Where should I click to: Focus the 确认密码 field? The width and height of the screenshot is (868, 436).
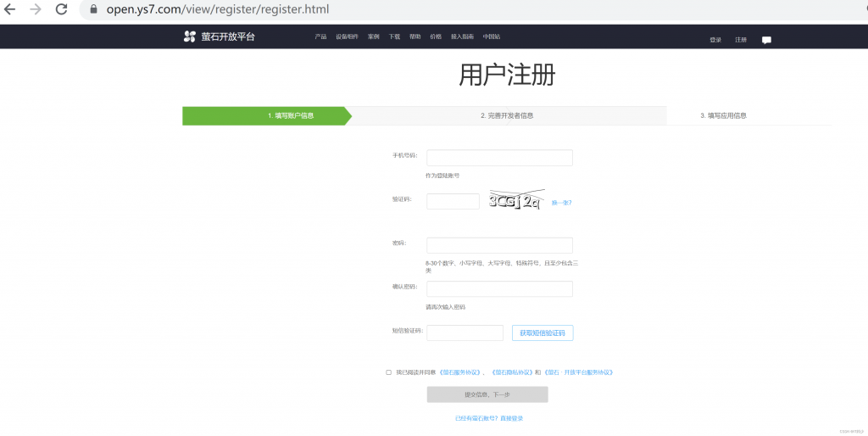(x=499, y=288)
